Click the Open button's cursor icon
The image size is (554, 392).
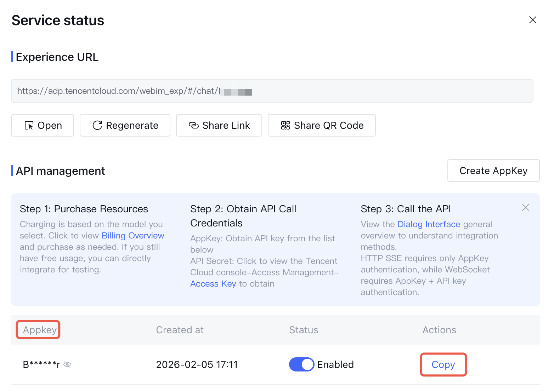pyautogui.click(x=29, y=125)
